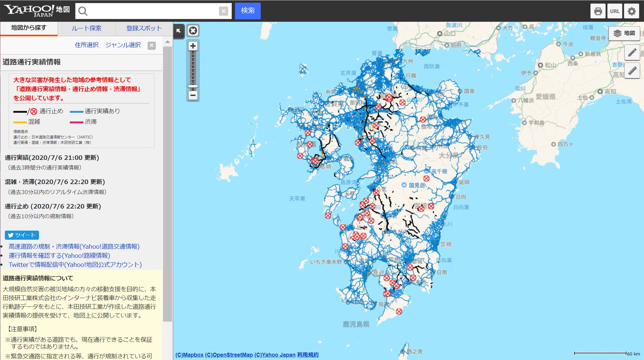Viewport: 644px width, 360px height.
Task: Open the URL share button
Action: pyautogui.click(x=614, y=11)
